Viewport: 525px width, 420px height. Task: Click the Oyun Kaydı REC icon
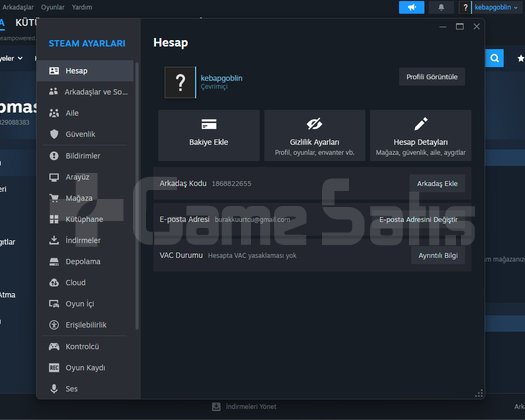click(x=54, y=367)
